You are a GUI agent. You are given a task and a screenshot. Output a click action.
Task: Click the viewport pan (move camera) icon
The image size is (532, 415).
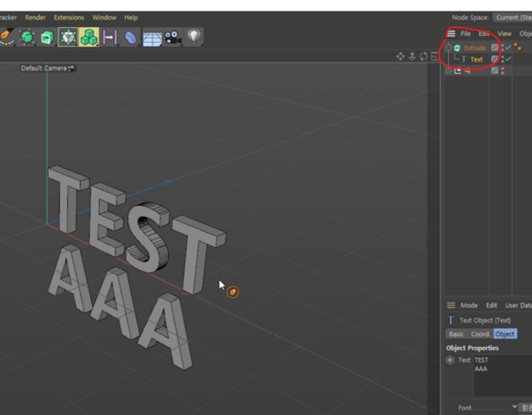coord(400,57)
